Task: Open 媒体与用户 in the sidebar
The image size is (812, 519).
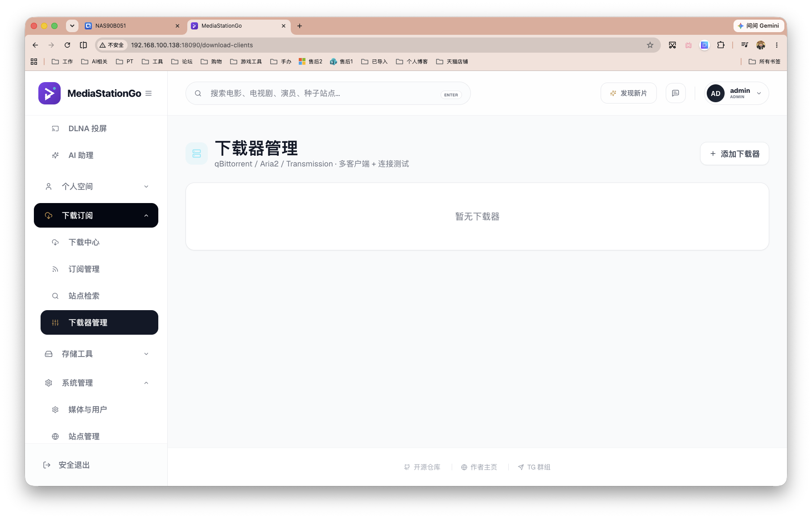Action: coord(99,410)
